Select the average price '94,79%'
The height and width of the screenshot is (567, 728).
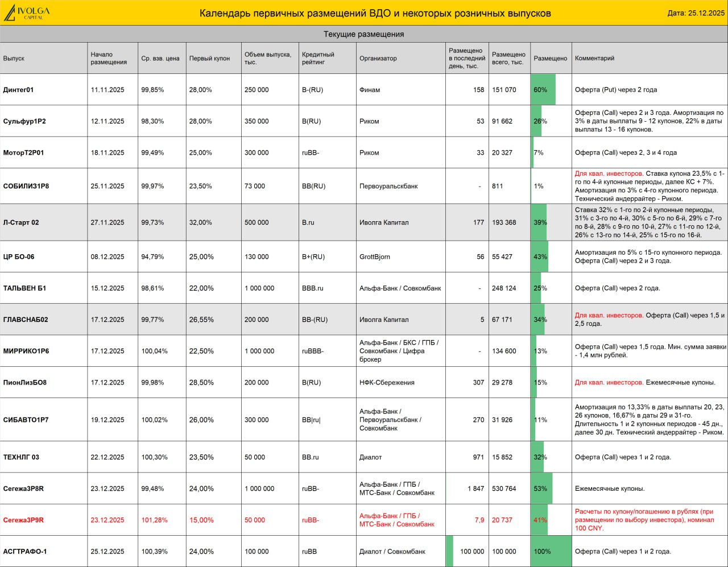click(x=152, y=256)
